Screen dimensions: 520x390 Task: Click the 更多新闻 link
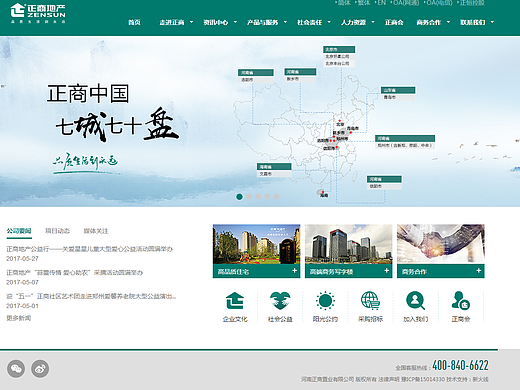click(19, 318)
